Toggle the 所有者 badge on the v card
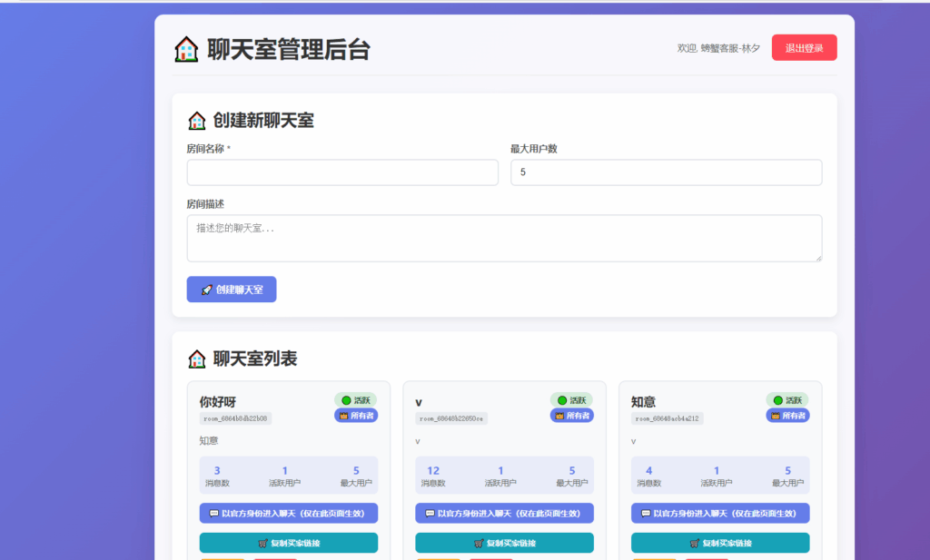This screenshot has height=560, width=930. coord(572,417)
